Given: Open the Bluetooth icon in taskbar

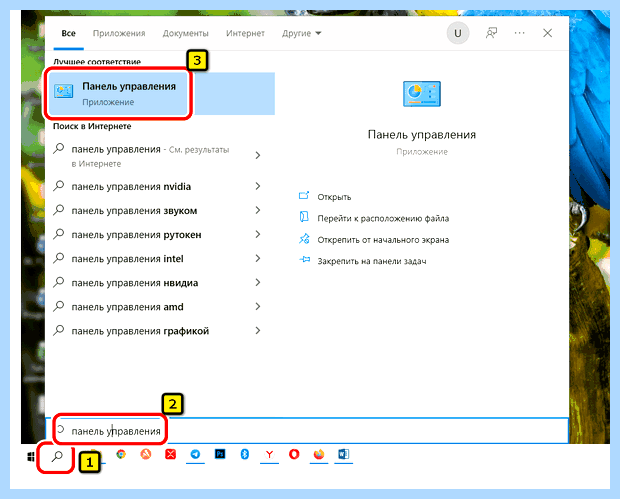Looking at the screenshot, I should (245, 454).
